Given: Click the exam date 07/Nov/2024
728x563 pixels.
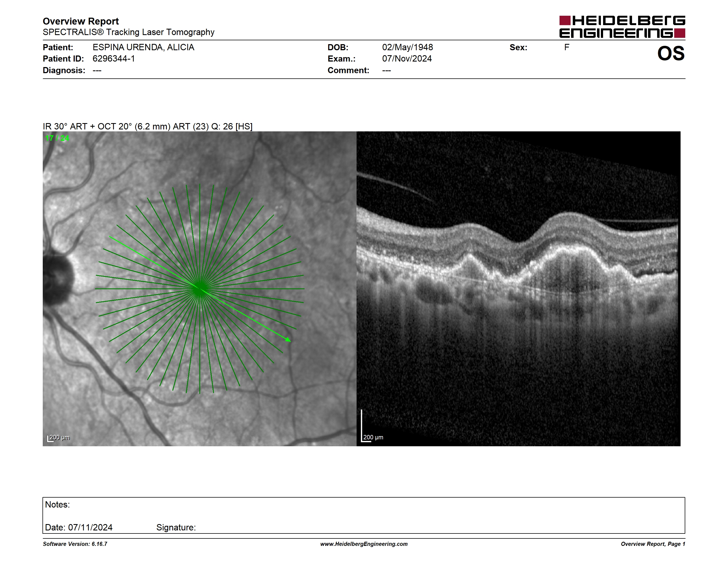Looking at the screenshot, I should tap(407, 59).
